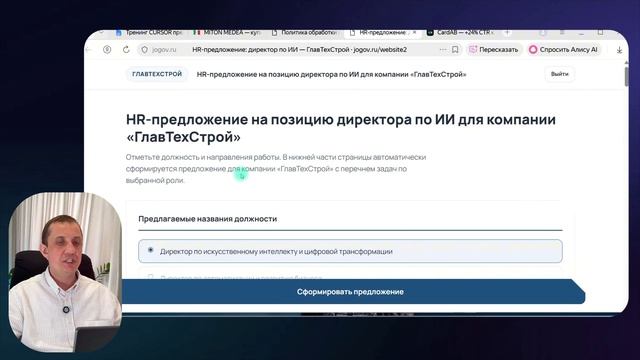This screenshot has height=360, width=640.
Task: Click the Выйти button
Action: [x=560, y=74]
